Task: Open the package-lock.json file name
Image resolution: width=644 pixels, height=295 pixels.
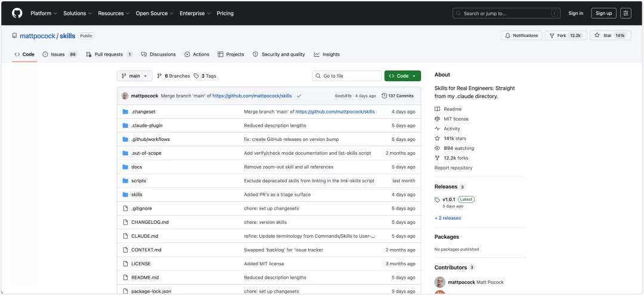Action: tap(151, 291)
